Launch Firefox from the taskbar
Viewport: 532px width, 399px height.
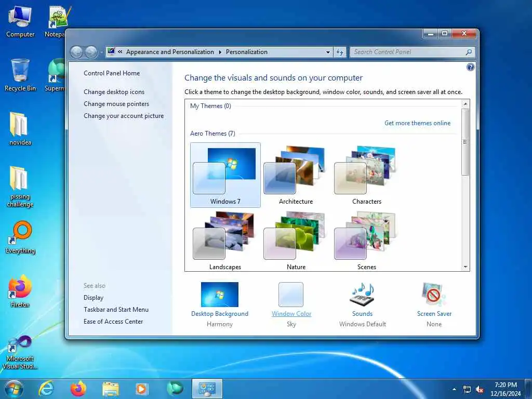pos(78,389)
